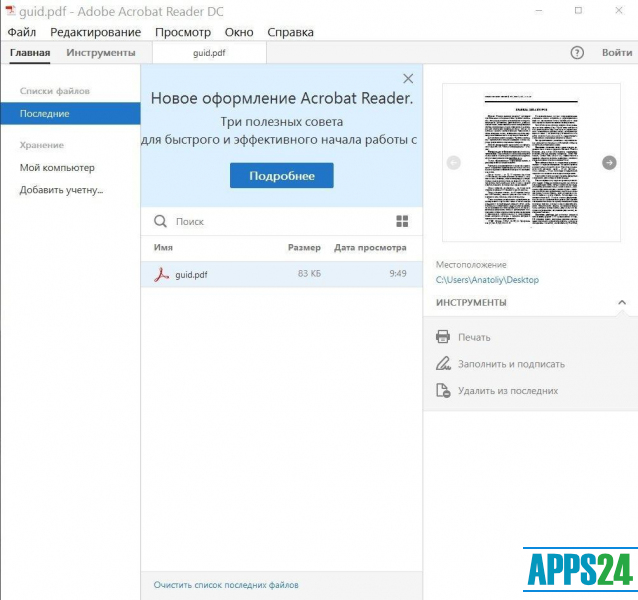This screenshot has height=600, width=638.
Task: Click the signature pen icon beside Заполнить и подписать
Action: click(443, 363)
